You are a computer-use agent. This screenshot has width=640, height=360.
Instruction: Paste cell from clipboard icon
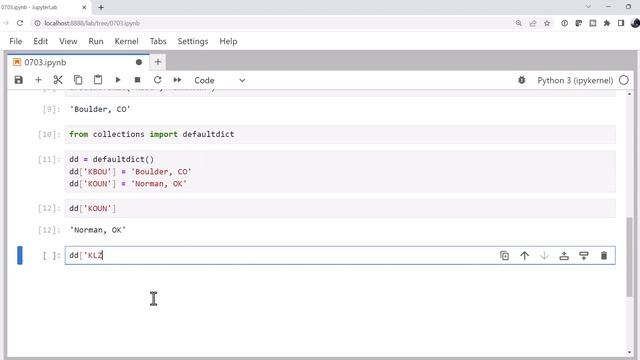98,80
